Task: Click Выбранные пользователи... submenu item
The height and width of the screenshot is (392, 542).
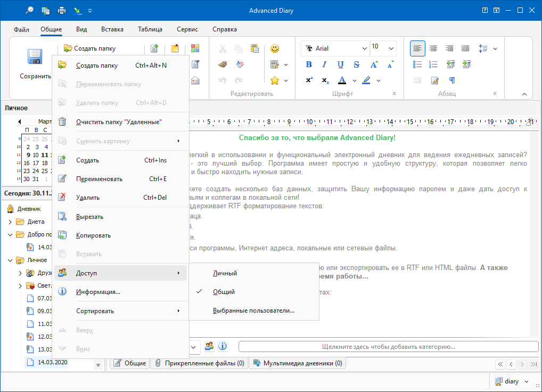Action: 254,311
